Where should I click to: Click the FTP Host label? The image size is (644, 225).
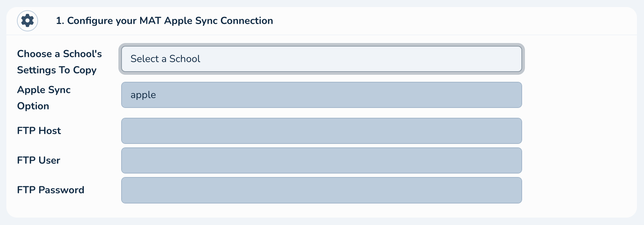point(39,131)
